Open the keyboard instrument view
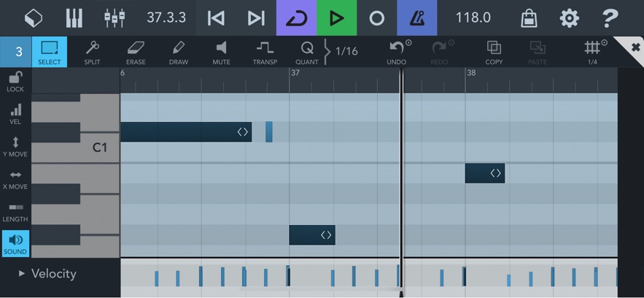The width and height of the screenshot is (644, 298). 74,18
